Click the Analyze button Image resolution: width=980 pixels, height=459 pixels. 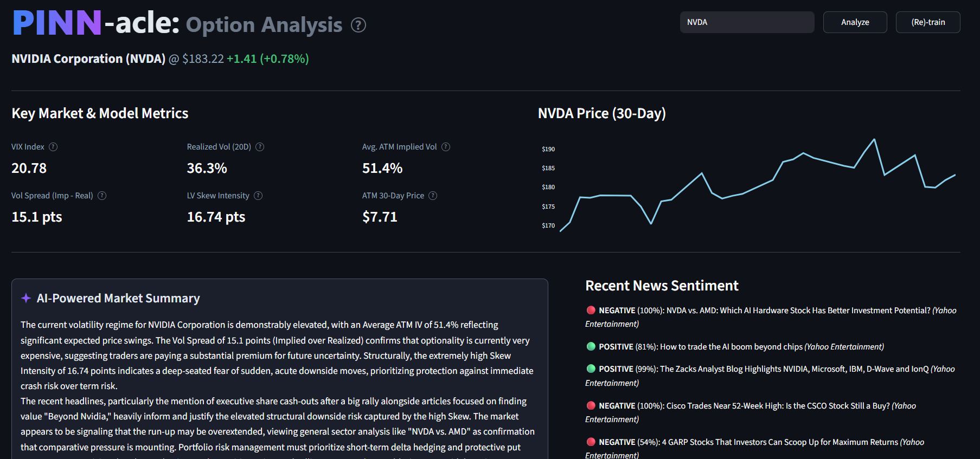855,22
